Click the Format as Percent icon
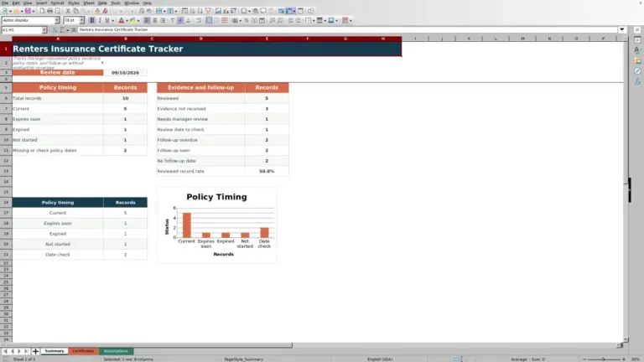Viewport: 644px width, 362px height. tap(247, 20)
